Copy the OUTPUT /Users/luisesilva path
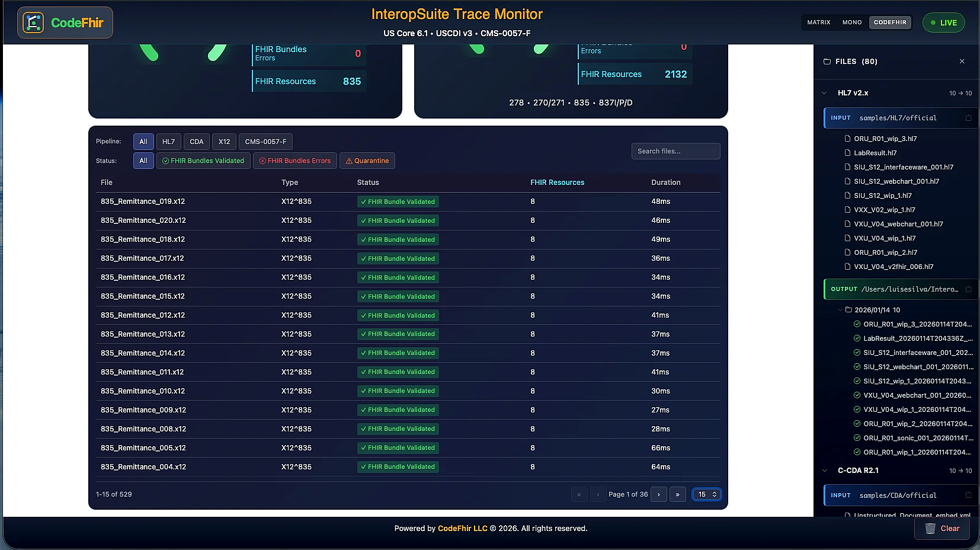 point(969,289)
